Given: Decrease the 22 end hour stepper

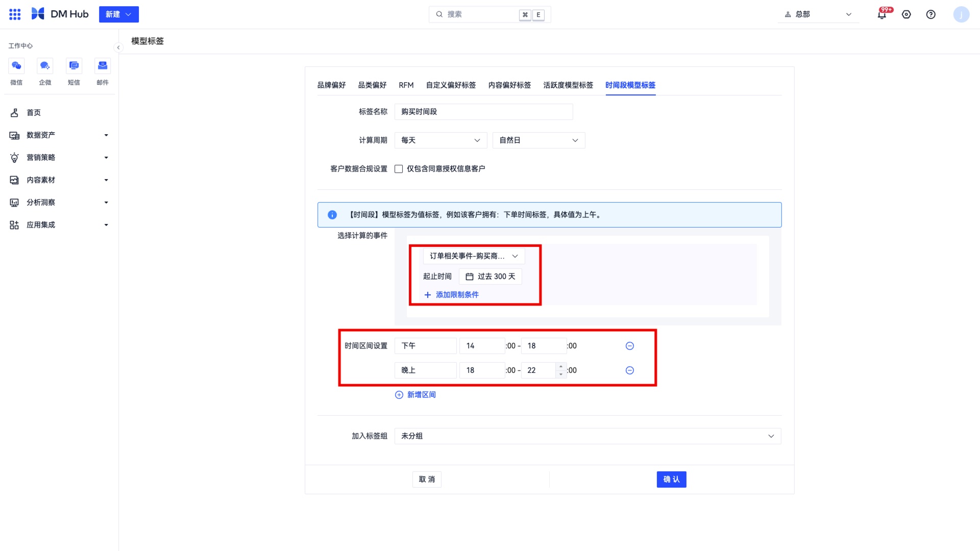Looking at the screenshot, I should tap(561, 374).
